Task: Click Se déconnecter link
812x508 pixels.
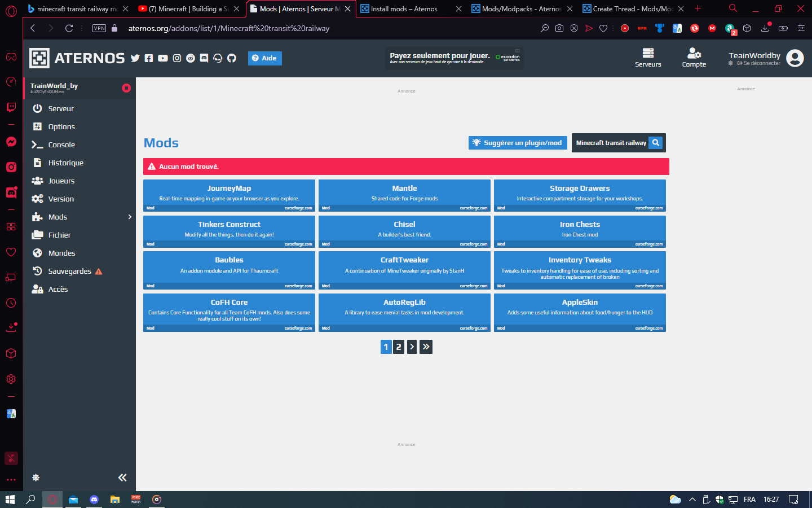Action: pyautogui.click(x=759, y=63)
